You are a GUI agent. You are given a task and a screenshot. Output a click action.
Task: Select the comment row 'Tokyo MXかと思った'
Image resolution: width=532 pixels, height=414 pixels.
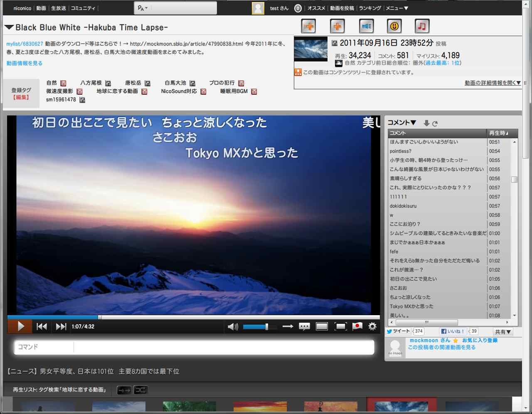pos(437,306)
